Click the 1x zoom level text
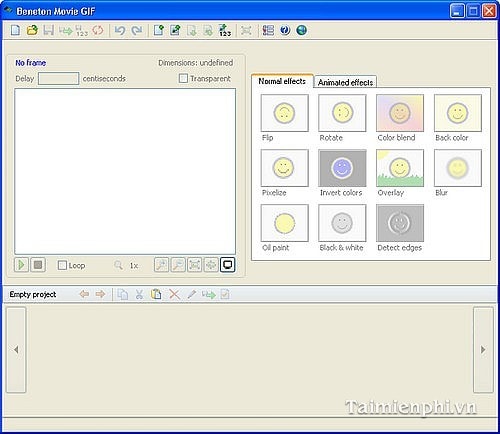500x434 pixels. tap(134, 266)
